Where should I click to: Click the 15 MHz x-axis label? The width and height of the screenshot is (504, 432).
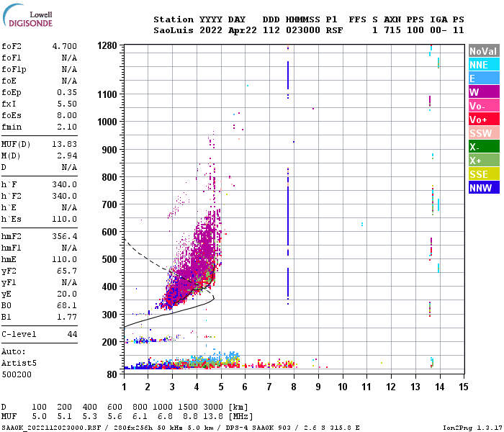[x=463, y=387]
